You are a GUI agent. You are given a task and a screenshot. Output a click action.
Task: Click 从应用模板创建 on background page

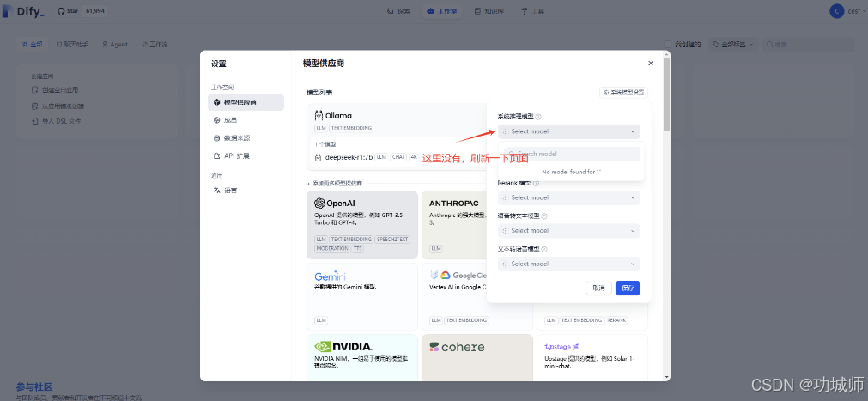58,106
